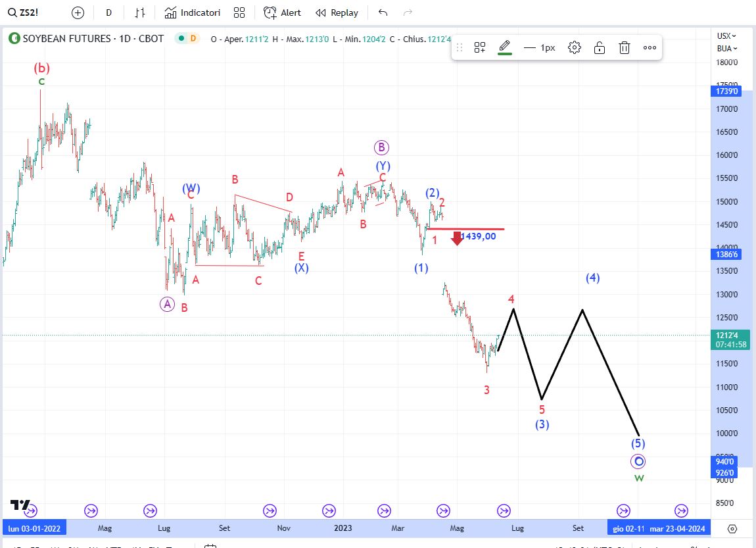Create an Alert from the top toolbar

[x=282, y=13]
